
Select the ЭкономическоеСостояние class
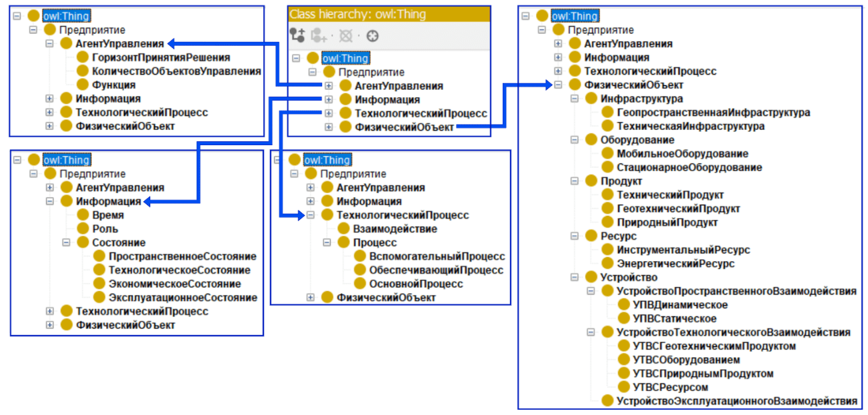coord(175,284)
